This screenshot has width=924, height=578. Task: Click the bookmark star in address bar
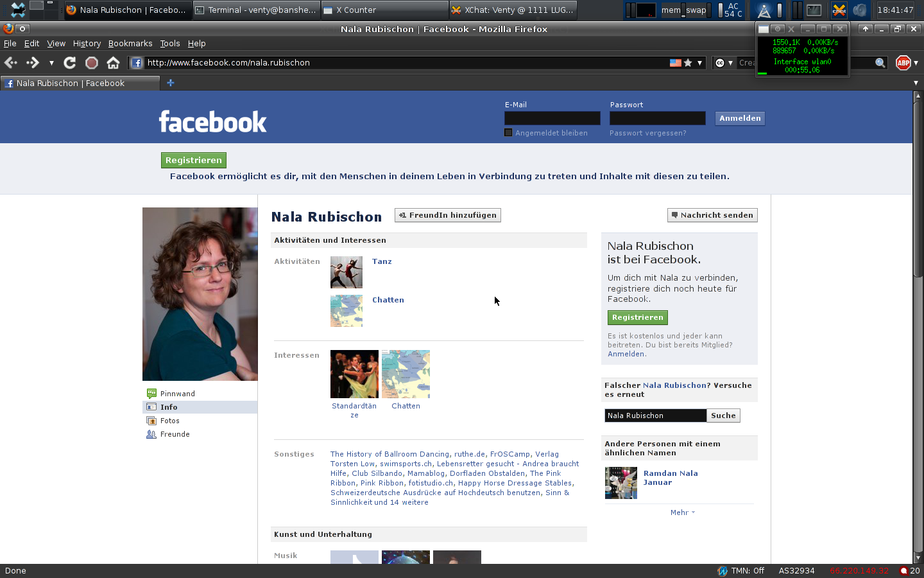coord(688,62)
